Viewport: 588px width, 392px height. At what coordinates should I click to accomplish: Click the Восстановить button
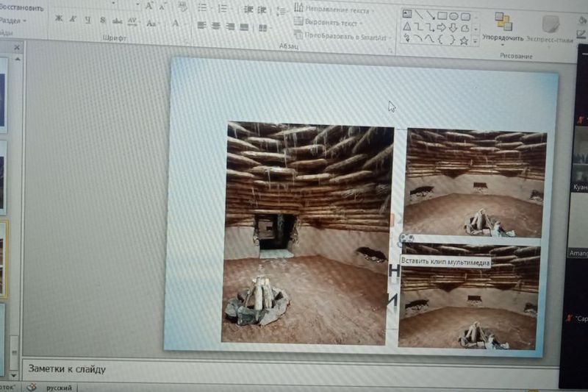point(21,7)
